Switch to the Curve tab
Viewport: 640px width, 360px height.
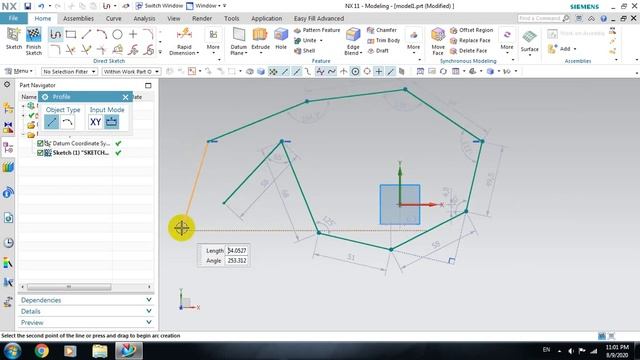click(113, 18)
